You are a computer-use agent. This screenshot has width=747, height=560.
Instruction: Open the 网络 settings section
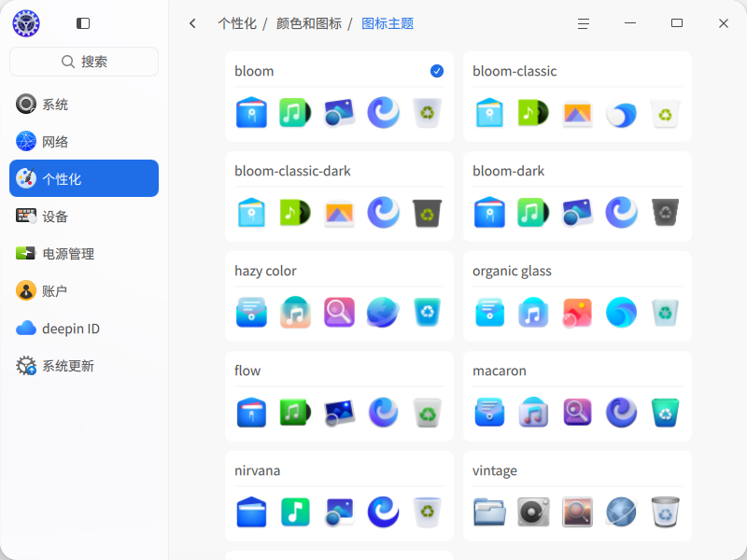tap(84, 142)
